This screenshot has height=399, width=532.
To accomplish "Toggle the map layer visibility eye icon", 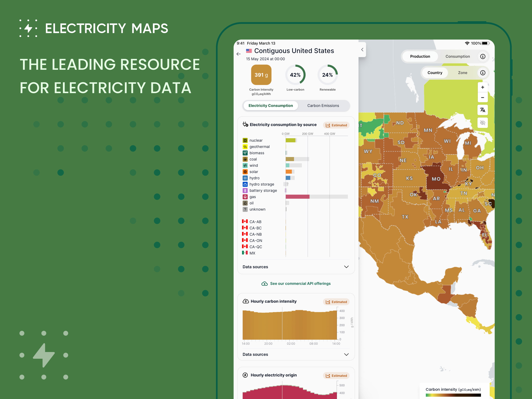I will click(x=483, y=123).
